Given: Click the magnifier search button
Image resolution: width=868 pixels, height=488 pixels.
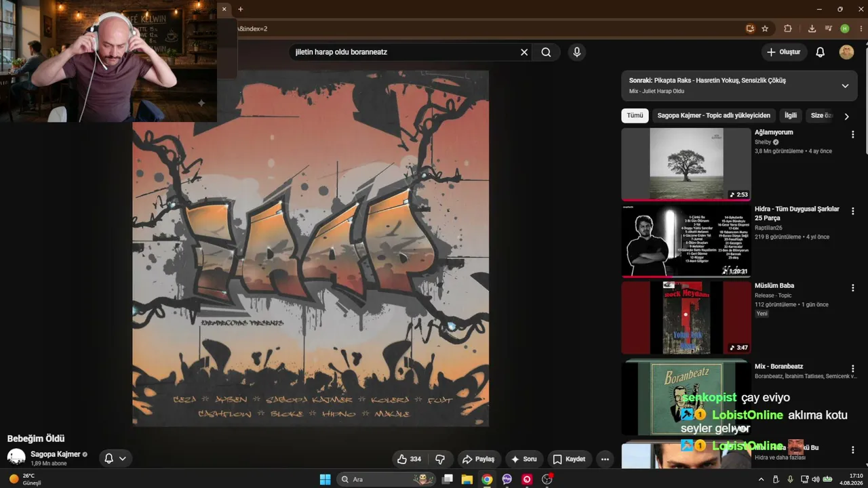Looking at the screenshot, I should [x=546, y=52].
